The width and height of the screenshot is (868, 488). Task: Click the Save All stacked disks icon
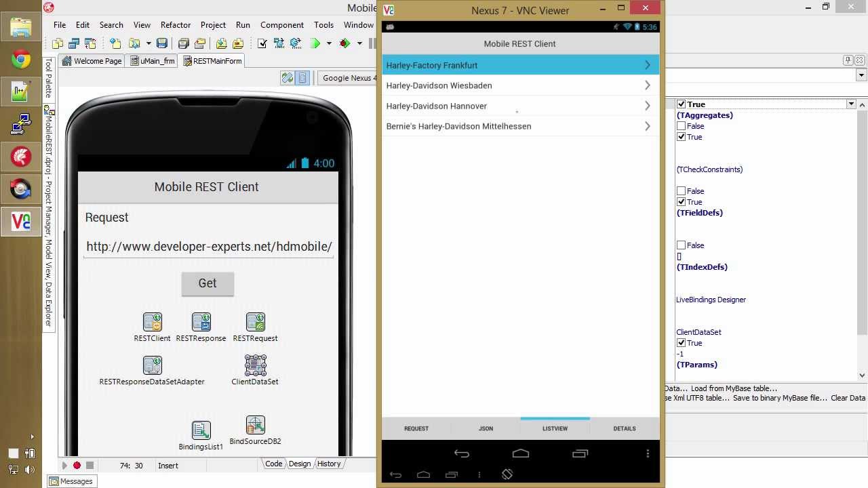[184, 43]
